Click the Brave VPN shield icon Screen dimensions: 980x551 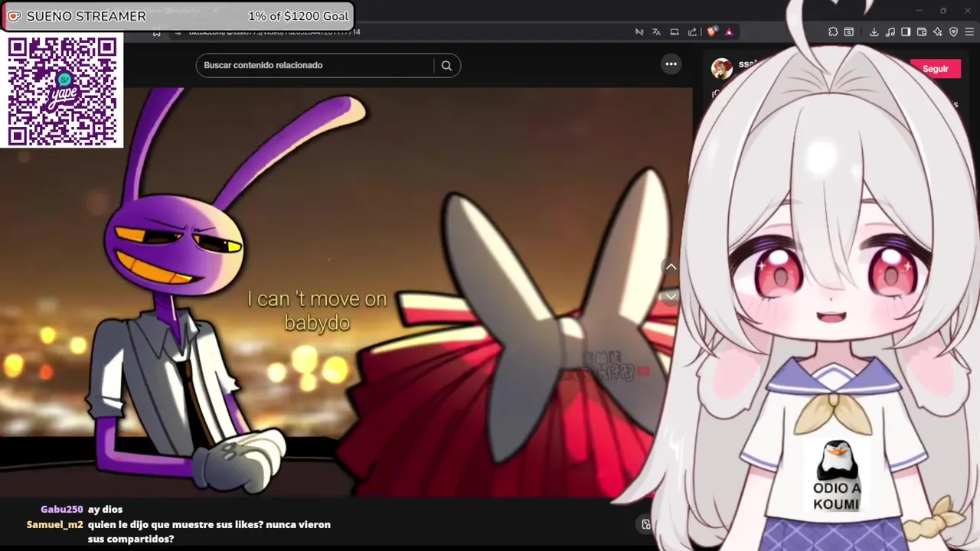click(x=954, y=32)
